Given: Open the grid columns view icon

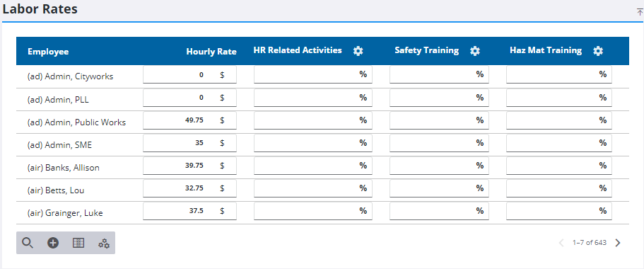Looking at the screenshot, I should point(78,243).
